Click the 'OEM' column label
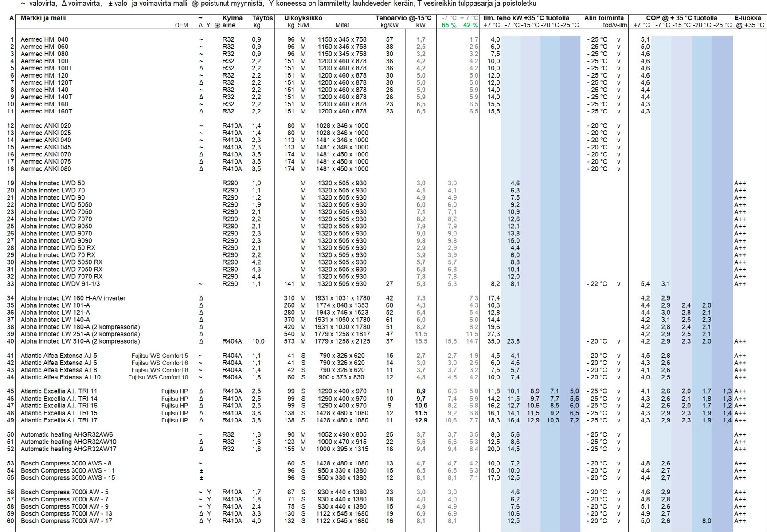 (x=181, y=25)
